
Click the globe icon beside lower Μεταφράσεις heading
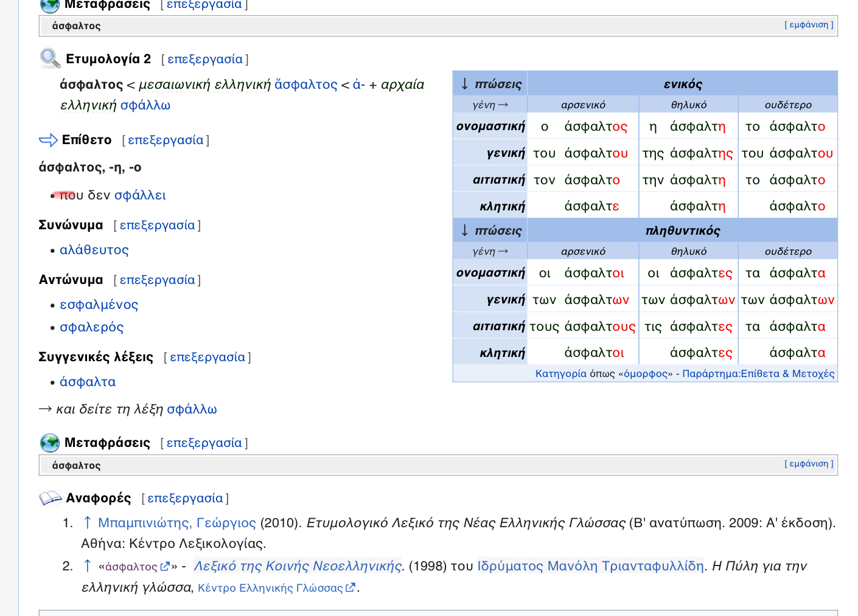coord(50,443)
